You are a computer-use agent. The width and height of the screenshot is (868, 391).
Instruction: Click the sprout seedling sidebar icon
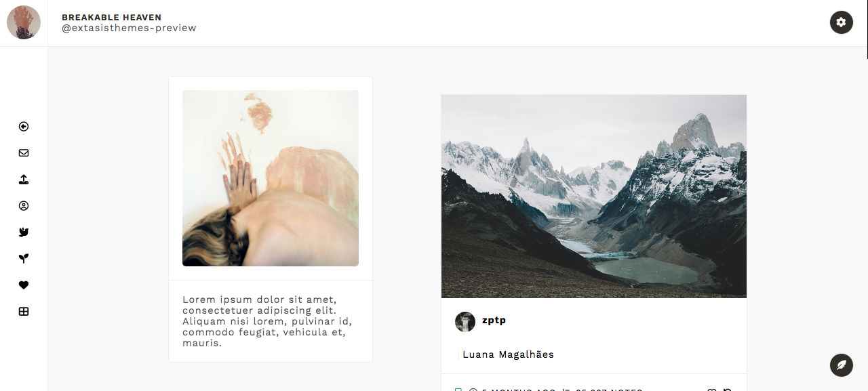point(24,259)
